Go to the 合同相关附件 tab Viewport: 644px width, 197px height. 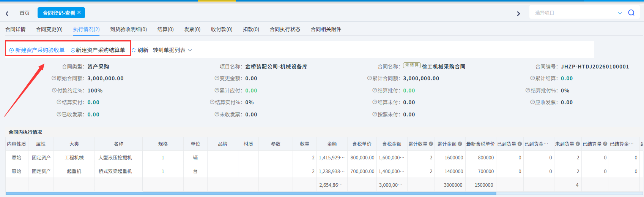point(326,29)
